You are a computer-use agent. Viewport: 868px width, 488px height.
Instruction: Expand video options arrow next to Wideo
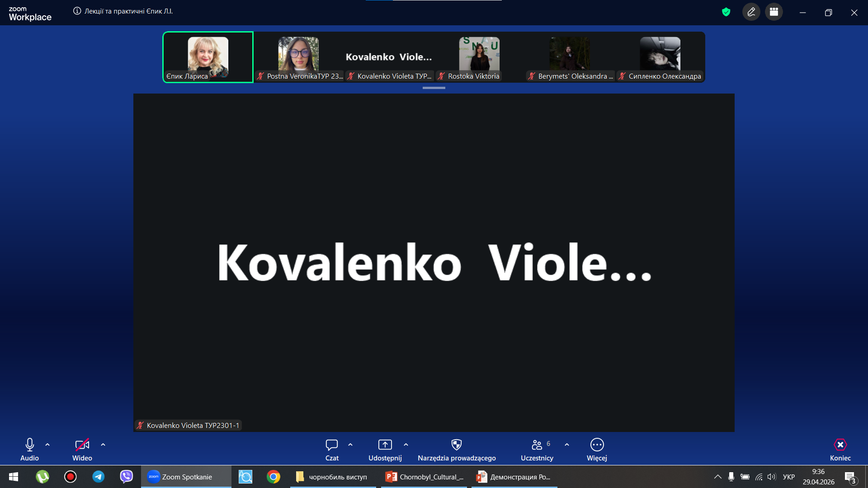click(103, 445)
